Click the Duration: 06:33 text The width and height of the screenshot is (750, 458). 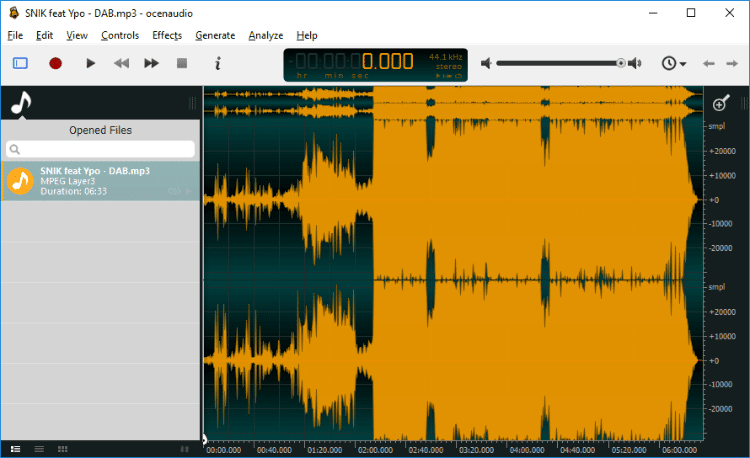[x=74, y=191]
